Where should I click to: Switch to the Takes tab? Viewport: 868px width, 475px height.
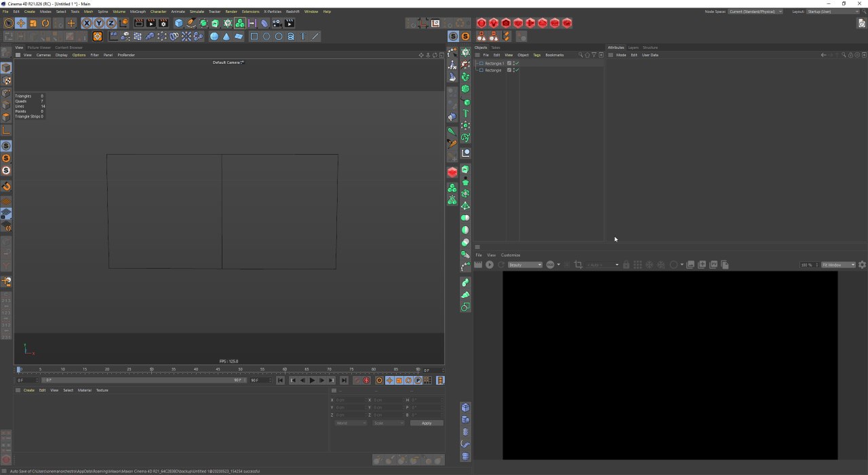pos(496,47)
